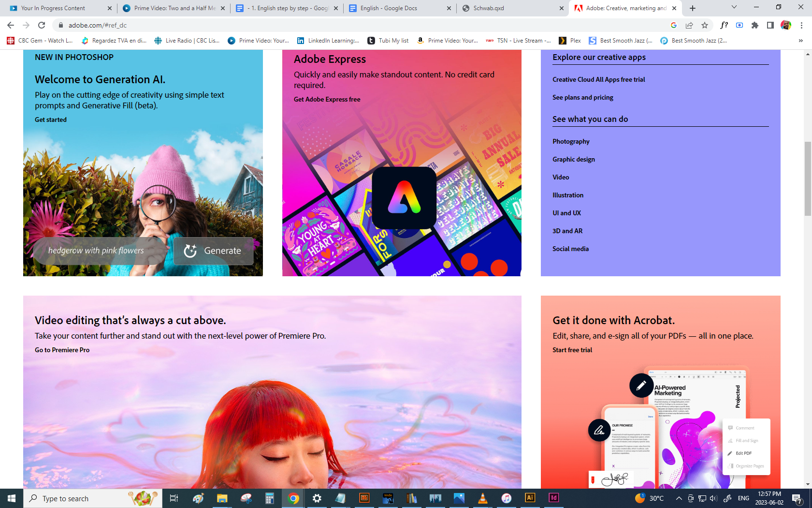Show hidden bookmarks with the double chevron
The width and height of the screenshot is (812, 508).
(801, 41)
